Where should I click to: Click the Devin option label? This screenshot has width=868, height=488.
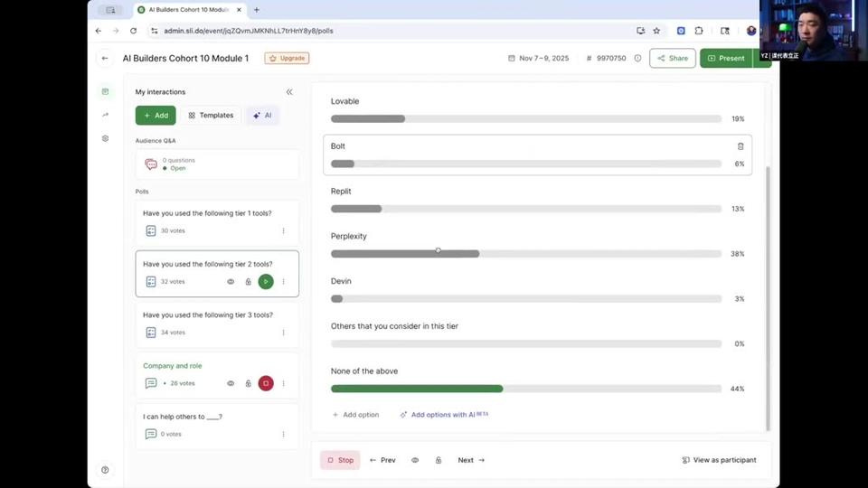[x=341, y=281]
